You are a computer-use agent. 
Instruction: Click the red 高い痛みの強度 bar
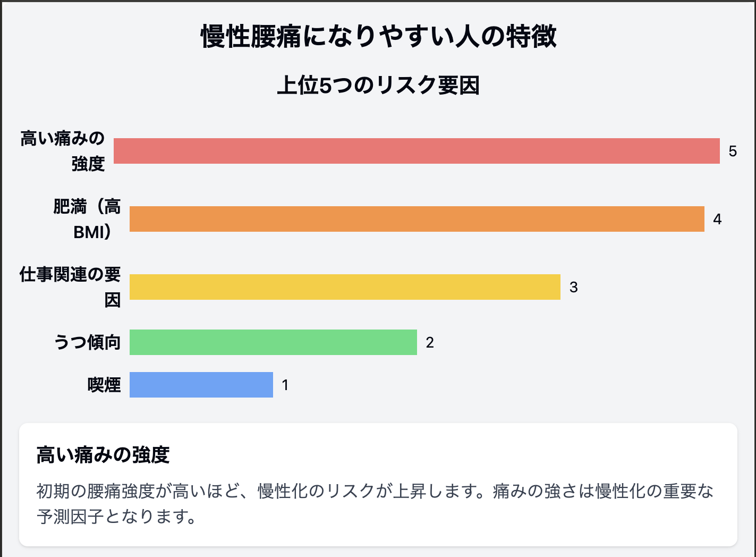(x=417, y=151)
